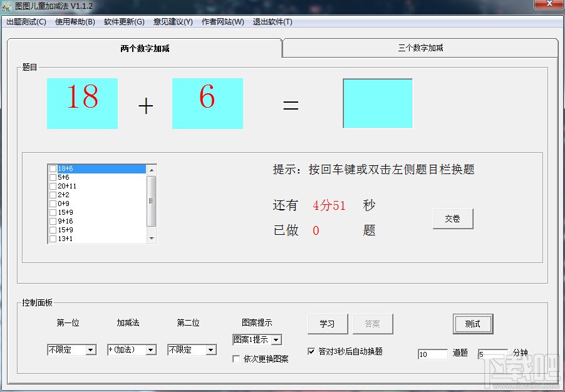The width and height of the screenshot is (565, 392).
Task: Select the 9+16 question row
Action: [97, 221]
